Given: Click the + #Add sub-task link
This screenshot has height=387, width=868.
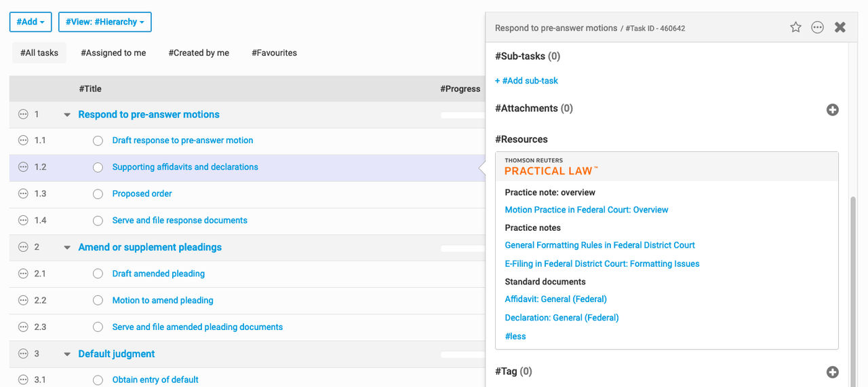Looking at the screenshot, I should tap(526, 81).
